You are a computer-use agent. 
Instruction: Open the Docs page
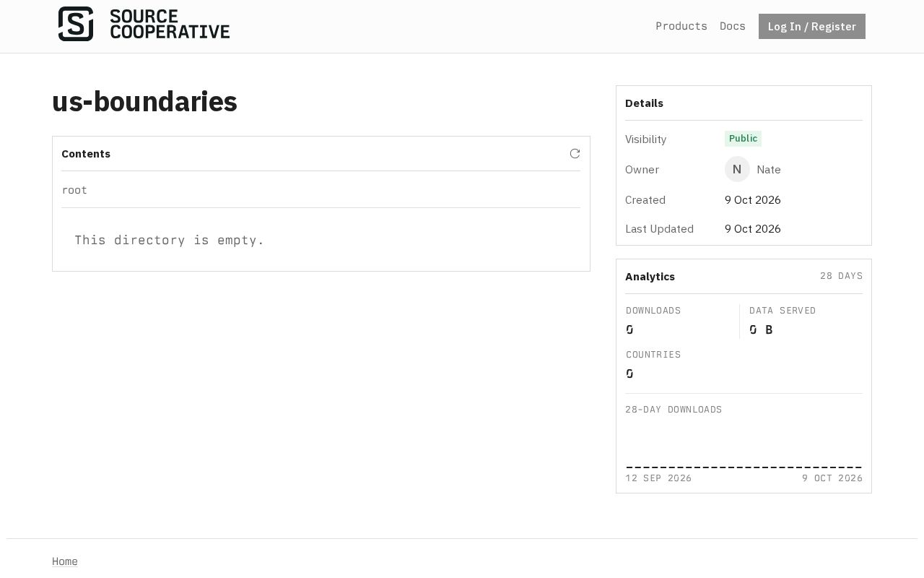[733, 26]
